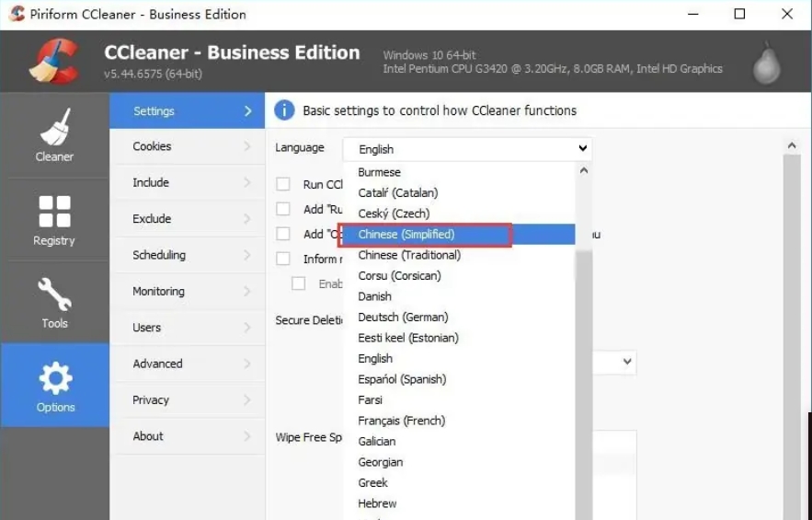The width and height of the screenshot is (812, 520).
Task: Collapse the Language dropdown arrow
Action: click(x=582, y=148)
